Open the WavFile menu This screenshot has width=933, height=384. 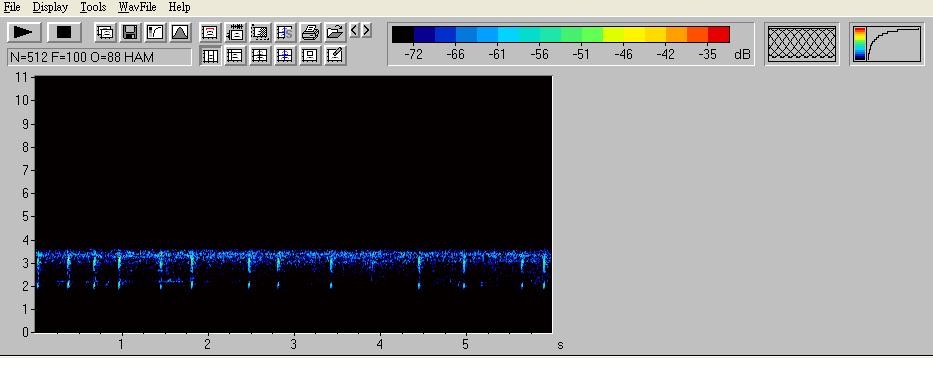[137, 7]
